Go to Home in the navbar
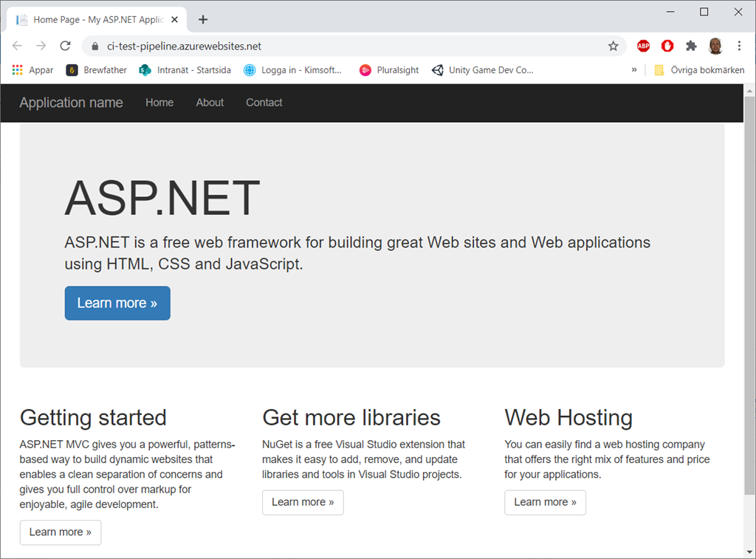The image size is (756, 559). [x=159, y=103]
